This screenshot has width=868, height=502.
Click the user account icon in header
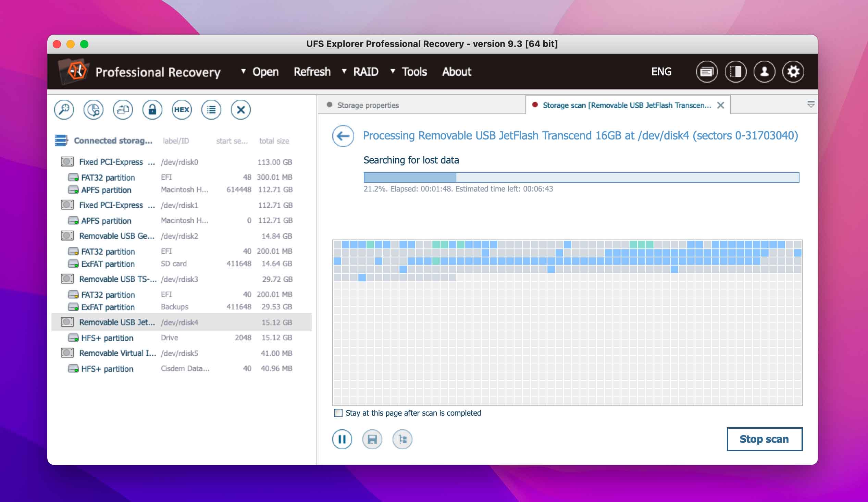click(x=764, y=72)
